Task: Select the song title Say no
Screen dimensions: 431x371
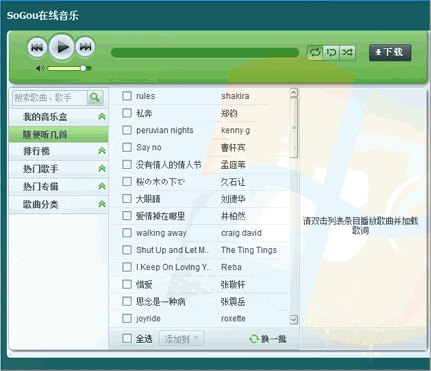Action: (x=149, y=147)
